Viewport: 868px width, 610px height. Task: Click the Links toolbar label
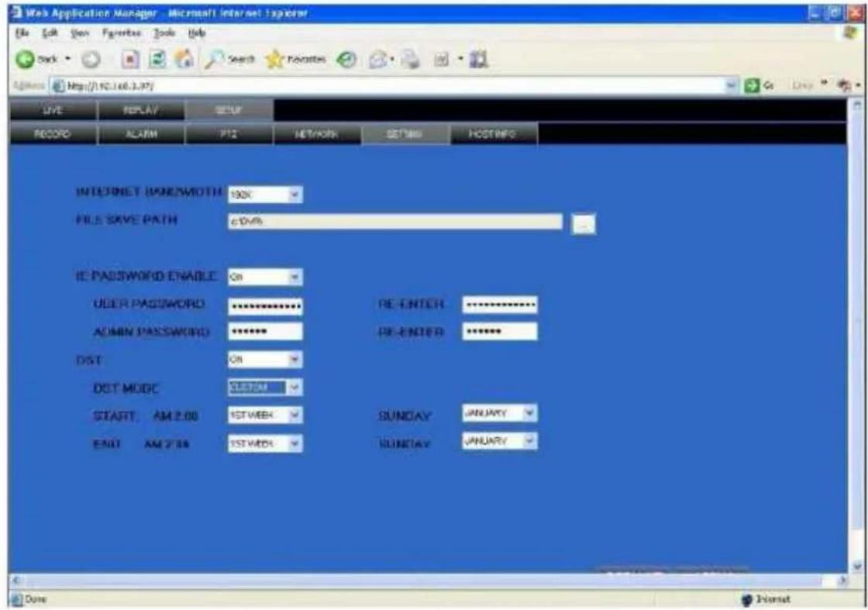(801, 86)
